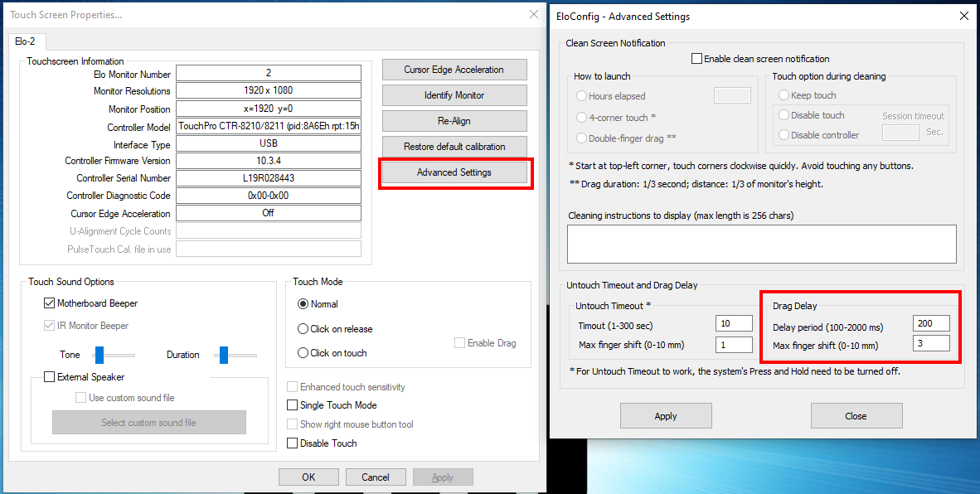Enable Single Touch Mode checkbox
The image size is (980, 494).
(x=292, y=405)
